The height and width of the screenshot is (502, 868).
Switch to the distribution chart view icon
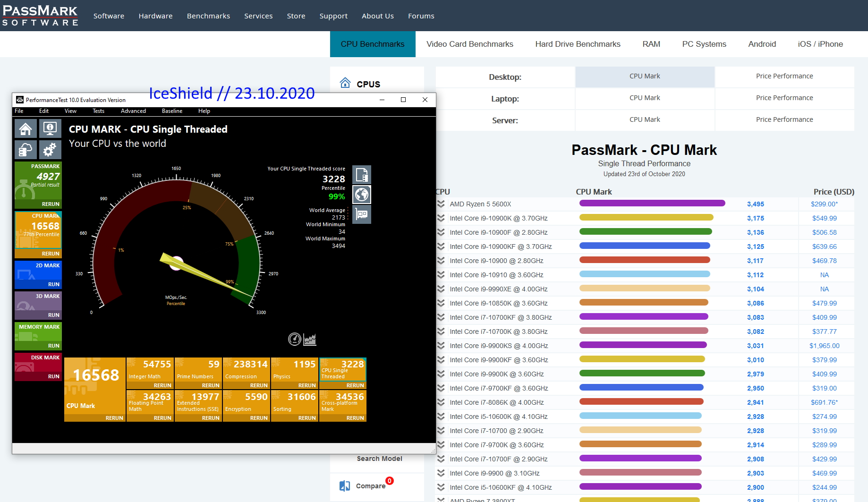(310, 339)
